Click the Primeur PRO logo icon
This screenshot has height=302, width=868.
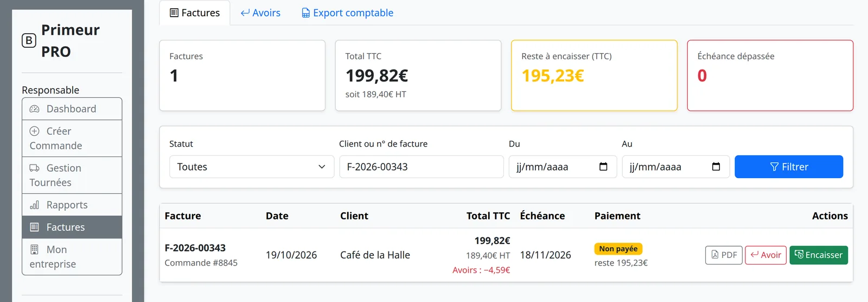click(x=29, y=41)
